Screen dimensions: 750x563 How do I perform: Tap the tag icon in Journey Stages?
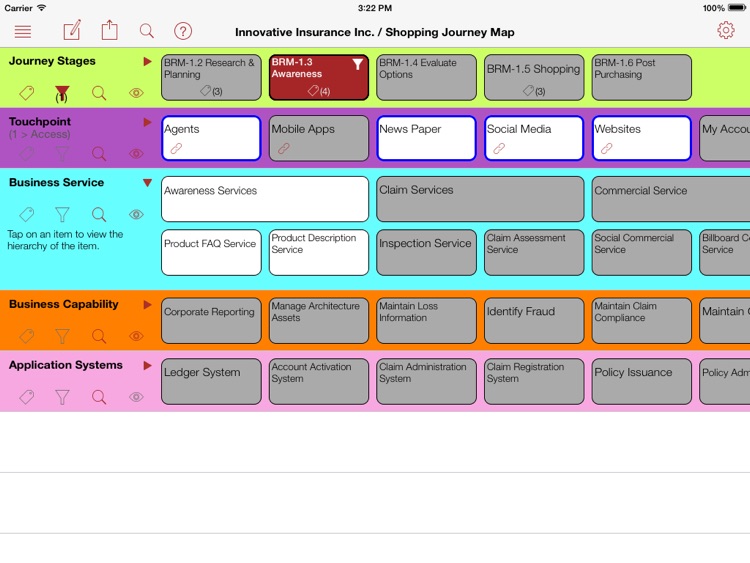(x=27, y=93)
